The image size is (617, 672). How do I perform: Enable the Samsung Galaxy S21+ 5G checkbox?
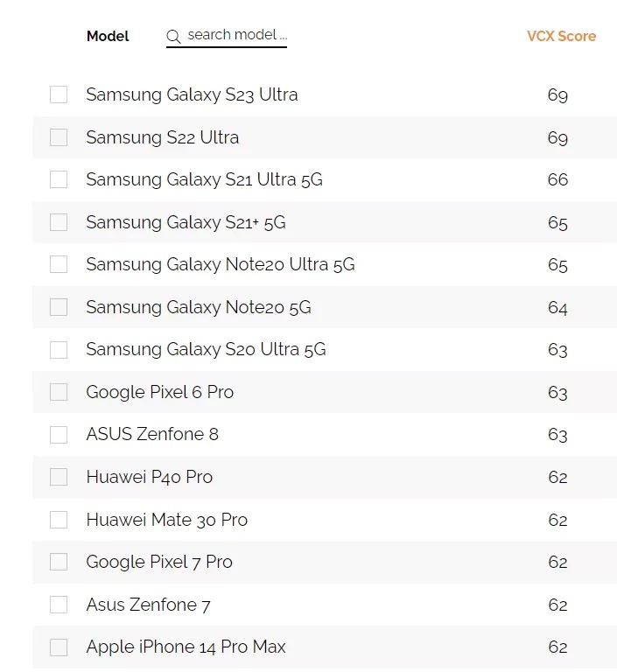coord(59,222)
